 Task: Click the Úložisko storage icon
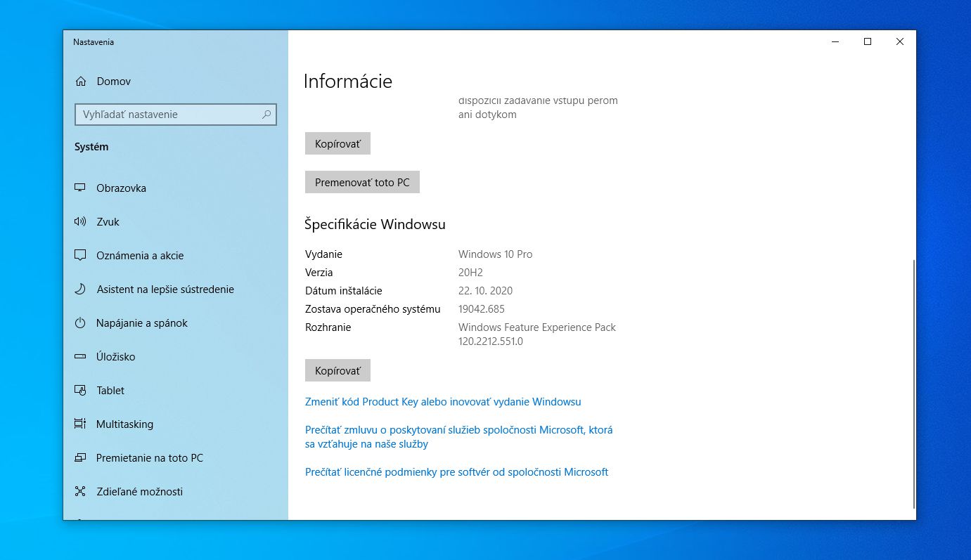tap(80, 357)
